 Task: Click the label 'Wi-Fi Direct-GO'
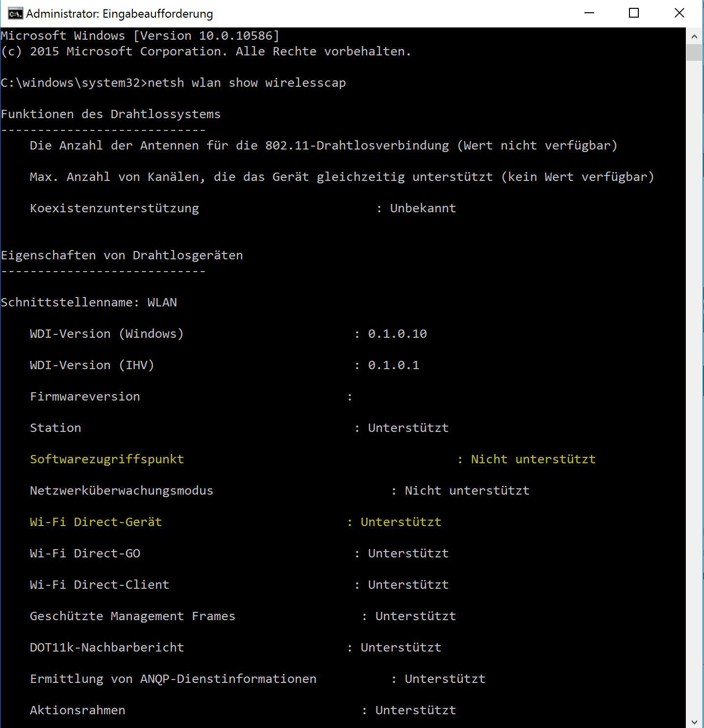[85, 553]
